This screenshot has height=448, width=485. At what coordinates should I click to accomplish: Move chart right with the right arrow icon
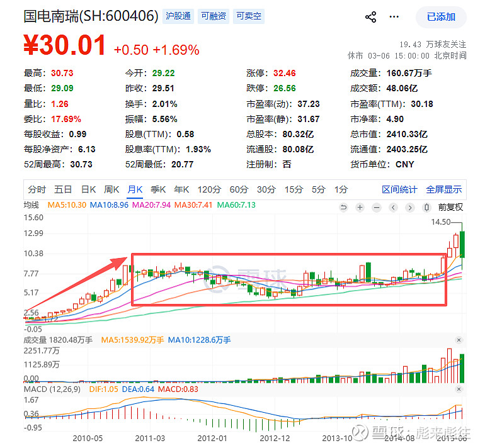point(410,207)
